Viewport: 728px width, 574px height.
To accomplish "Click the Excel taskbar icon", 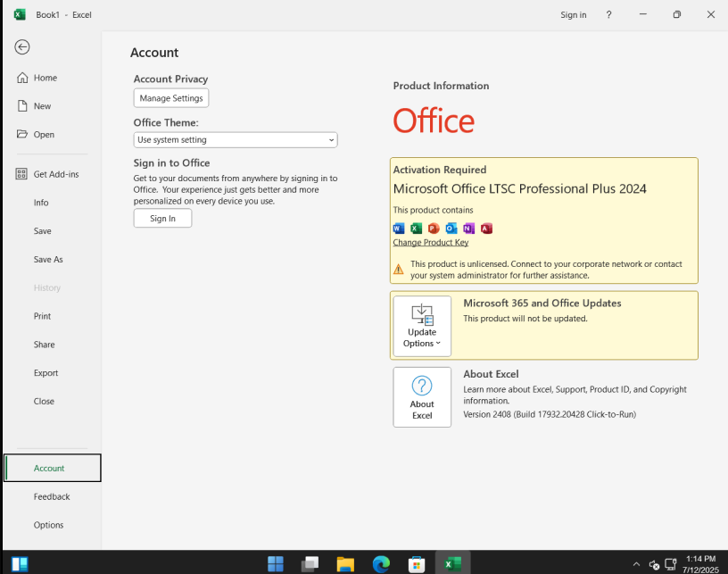I will [452, 564].
